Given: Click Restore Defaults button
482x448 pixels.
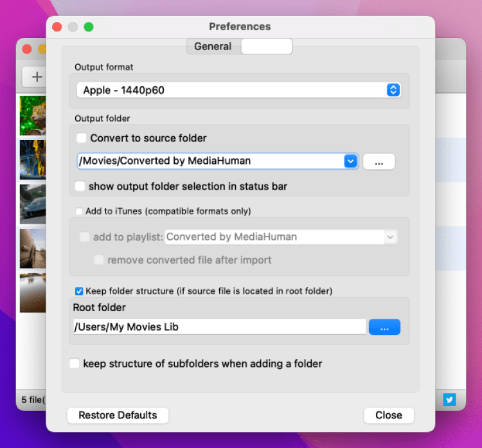Looking at the screenshot, I should (x=118, y=415).
